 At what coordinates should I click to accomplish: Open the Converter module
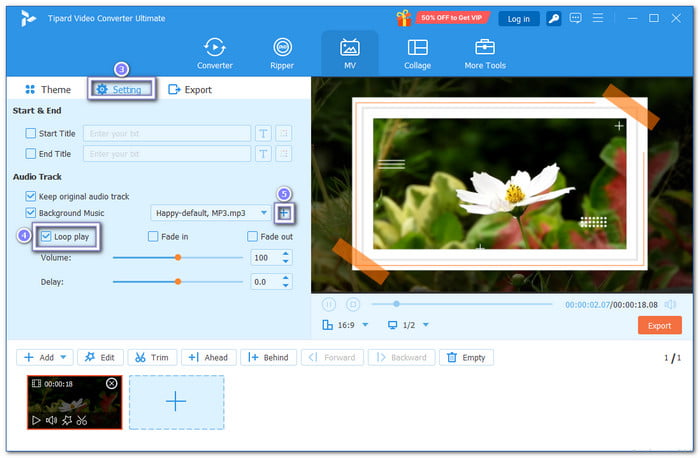(x=215, y=54)
